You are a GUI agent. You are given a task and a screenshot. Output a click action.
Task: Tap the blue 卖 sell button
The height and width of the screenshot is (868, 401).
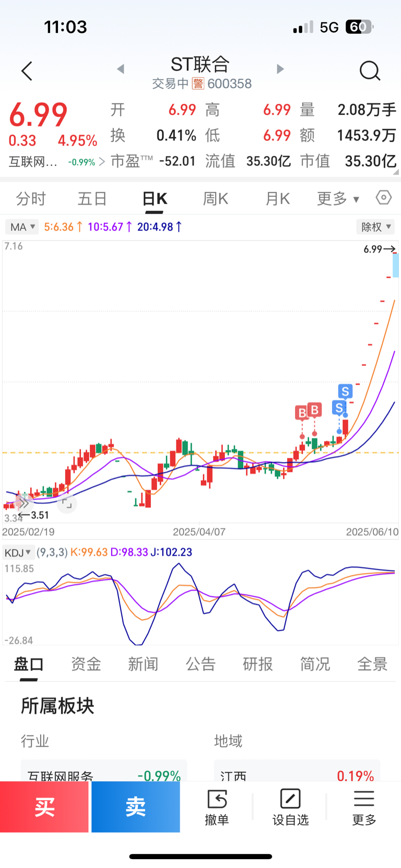[136, 806]
